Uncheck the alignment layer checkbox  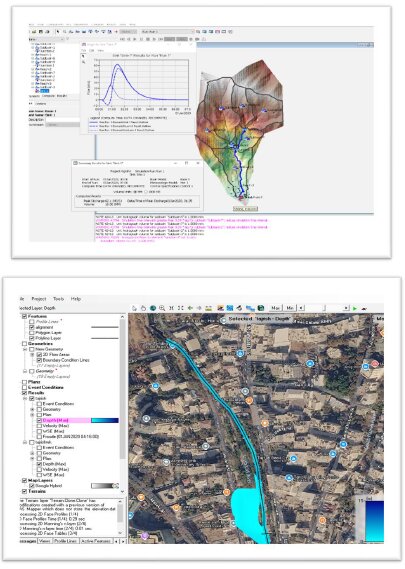32,327
